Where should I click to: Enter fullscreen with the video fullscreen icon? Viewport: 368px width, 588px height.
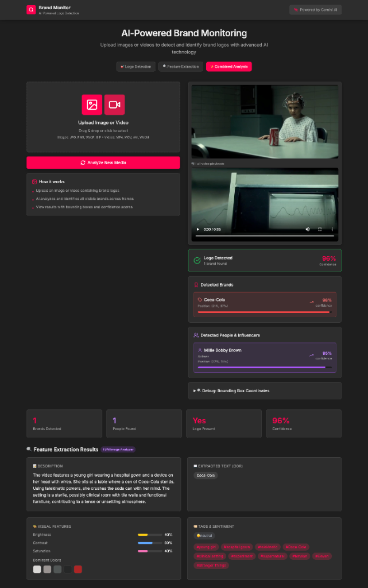coord(320,229)
